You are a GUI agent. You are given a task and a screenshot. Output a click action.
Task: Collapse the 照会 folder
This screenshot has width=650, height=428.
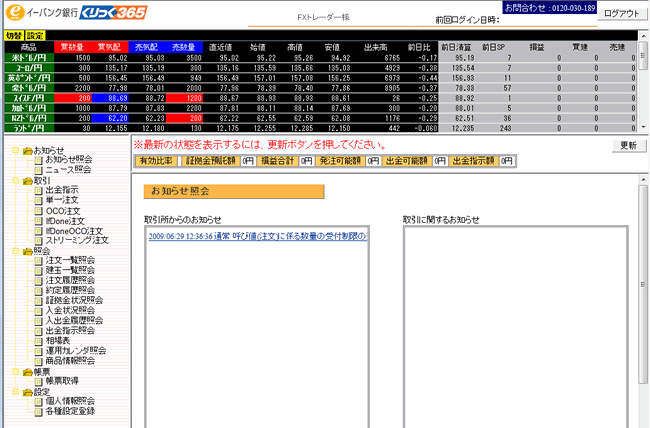[15, 251]
